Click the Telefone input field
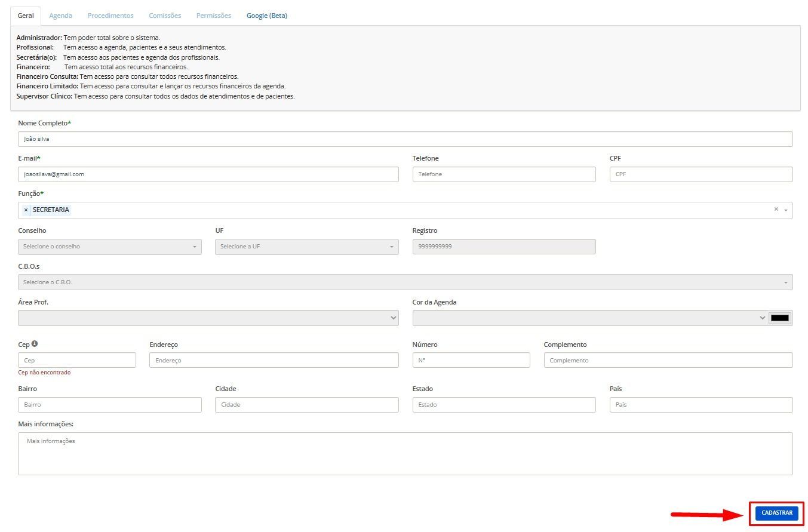 coord(504,174)
